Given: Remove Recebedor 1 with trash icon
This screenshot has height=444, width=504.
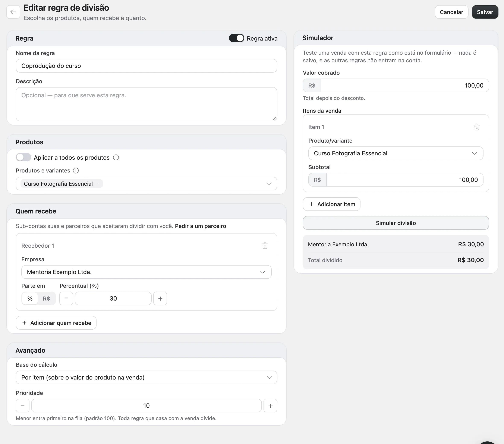Looking at the screenshot, I should coord(265,245).
